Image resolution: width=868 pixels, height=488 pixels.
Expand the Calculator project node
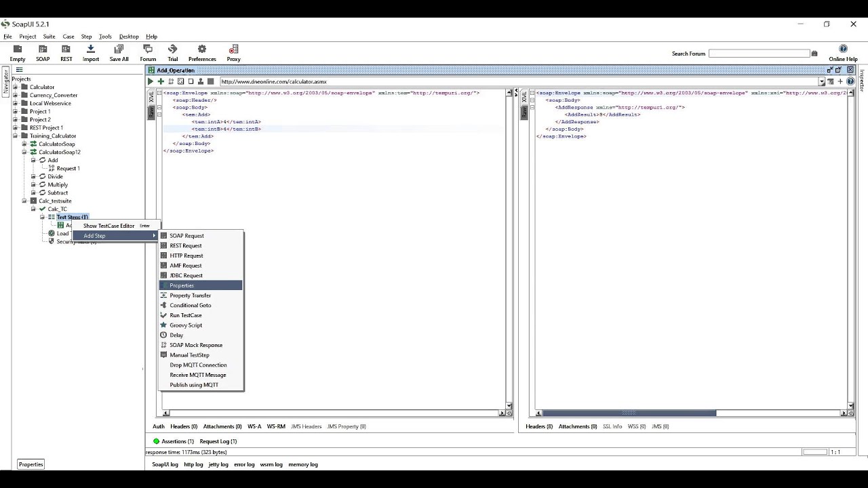15,87
